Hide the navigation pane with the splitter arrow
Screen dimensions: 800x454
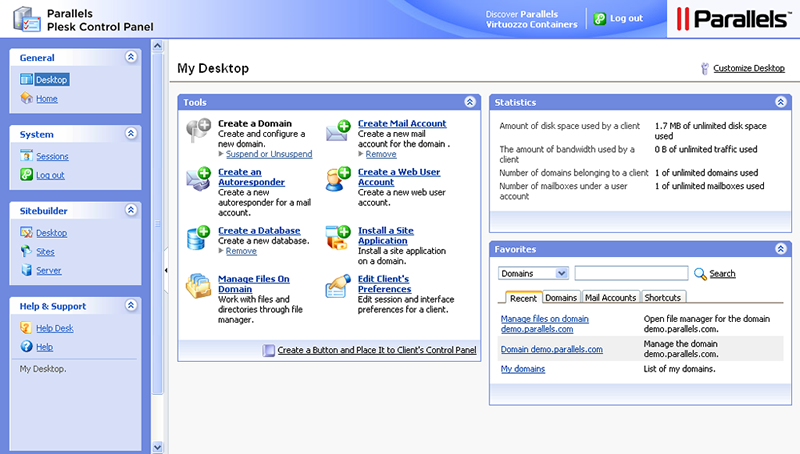click(x=166, y=270)
